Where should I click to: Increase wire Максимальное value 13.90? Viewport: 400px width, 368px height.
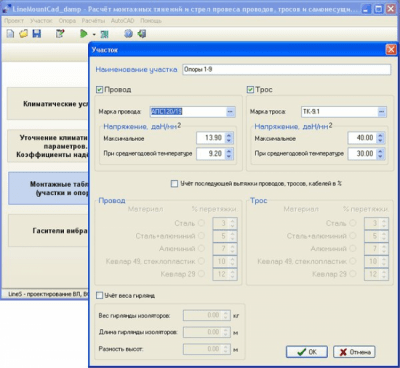click(229, 135)
